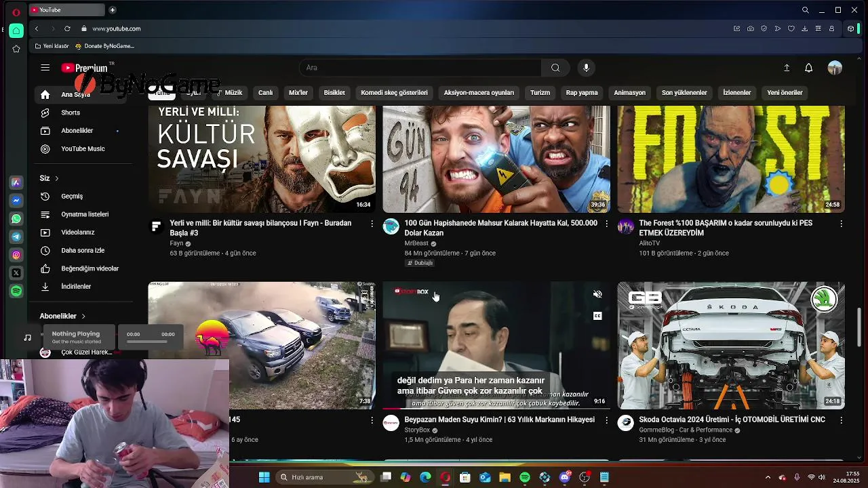Start voice search with microphone
Viewport: 868px width, 488px height.
point(587,68)
